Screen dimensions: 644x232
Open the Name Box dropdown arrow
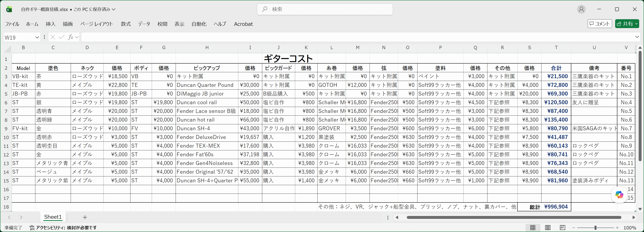coord(37,37)
